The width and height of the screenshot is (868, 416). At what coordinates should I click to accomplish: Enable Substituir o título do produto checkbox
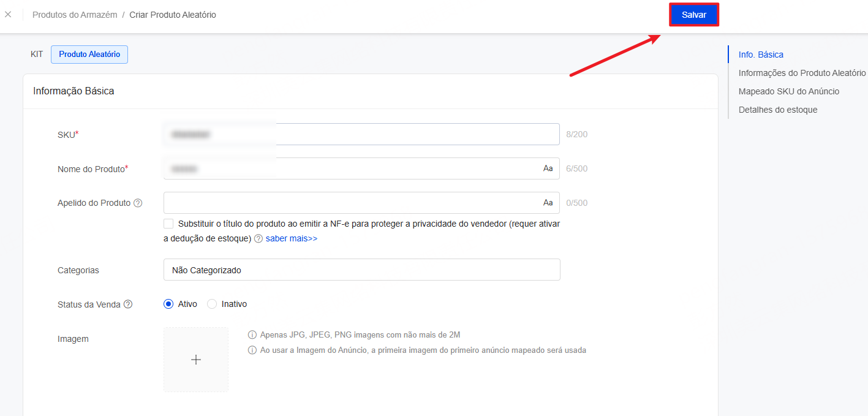tap(168, 224)
